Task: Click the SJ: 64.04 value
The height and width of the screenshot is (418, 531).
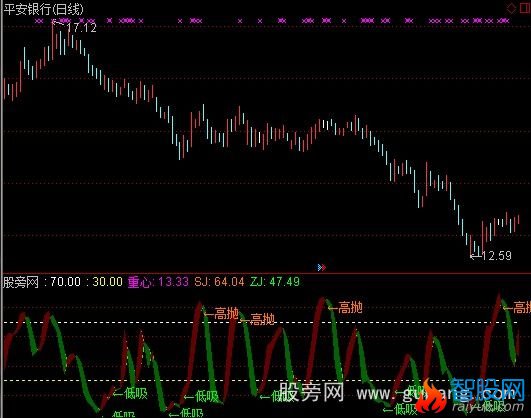Action: 219,282
